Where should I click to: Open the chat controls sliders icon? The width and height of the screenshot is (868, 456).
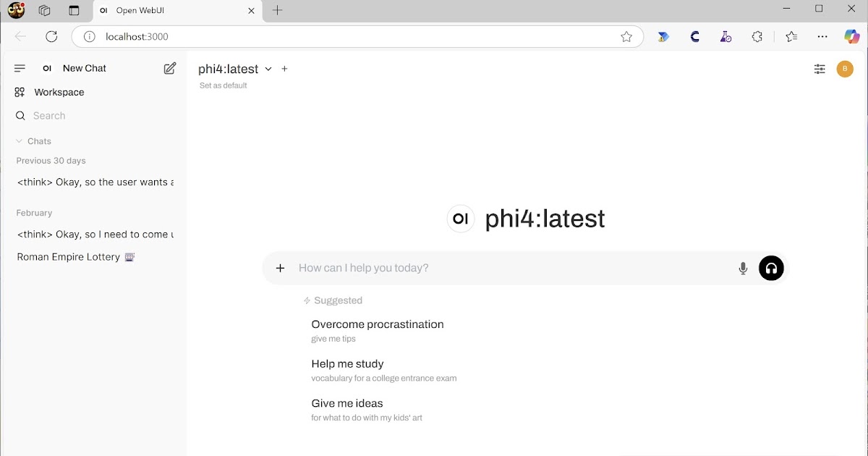(820, 69)
